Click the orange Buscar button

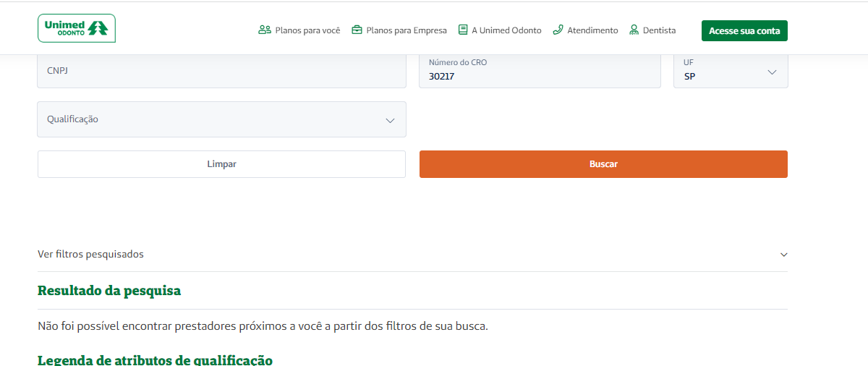(603, 164)
